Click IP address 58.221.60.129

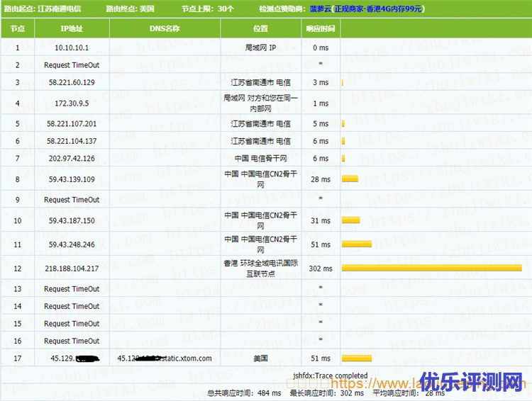coord(72,82)
